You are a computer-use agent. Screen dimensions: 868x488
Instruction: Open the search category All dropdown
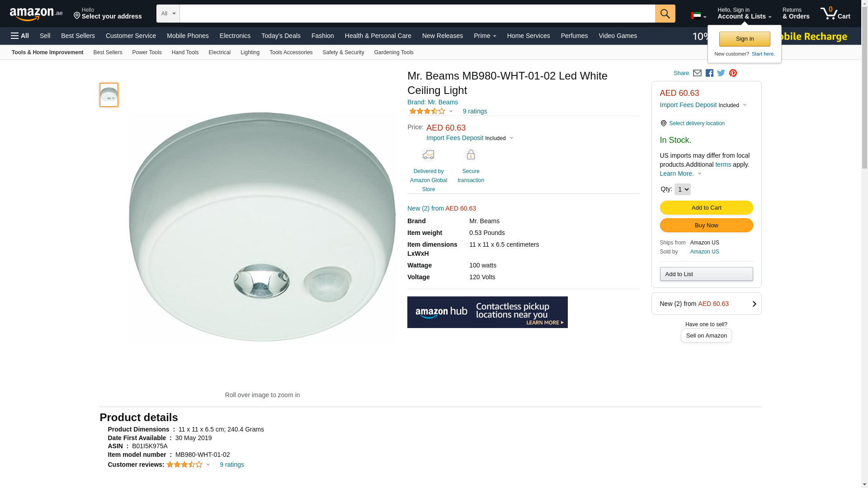[168, 14]
